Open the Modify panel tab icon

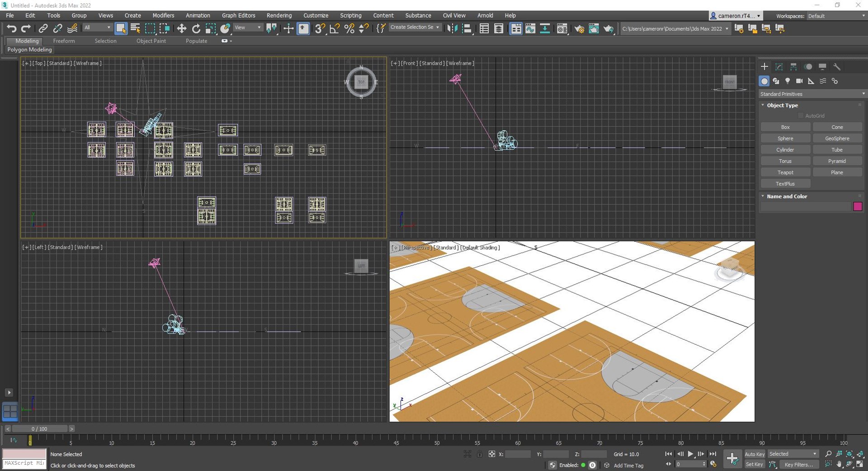coord(779,67)
